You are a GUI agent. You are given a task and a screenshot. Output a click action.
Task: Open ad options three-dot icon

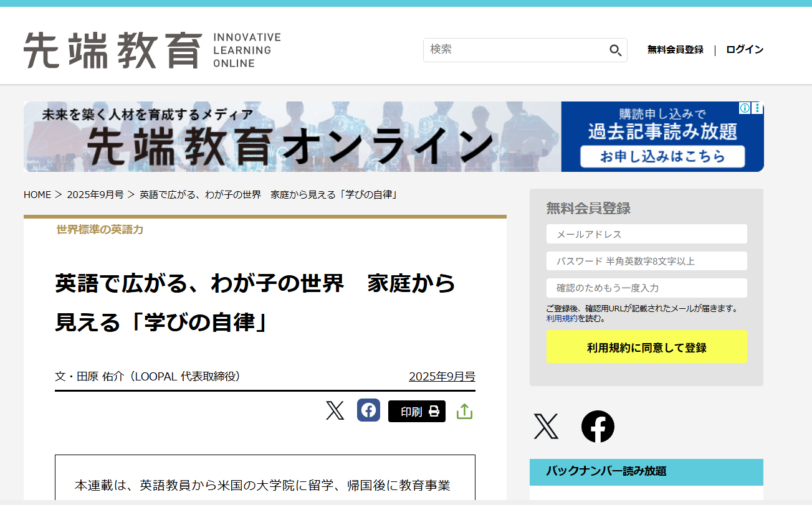pos(757,108)
